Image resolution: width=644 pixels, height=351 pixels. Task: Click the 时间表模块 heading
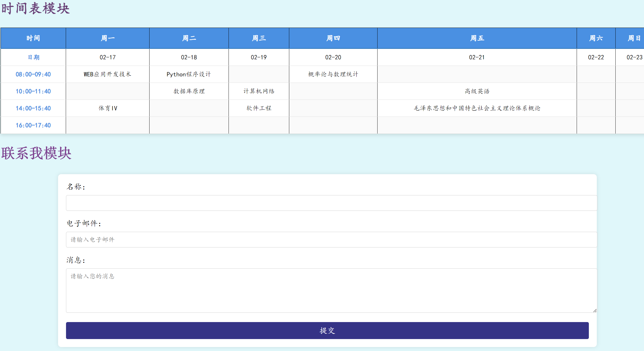click(36, 8)
